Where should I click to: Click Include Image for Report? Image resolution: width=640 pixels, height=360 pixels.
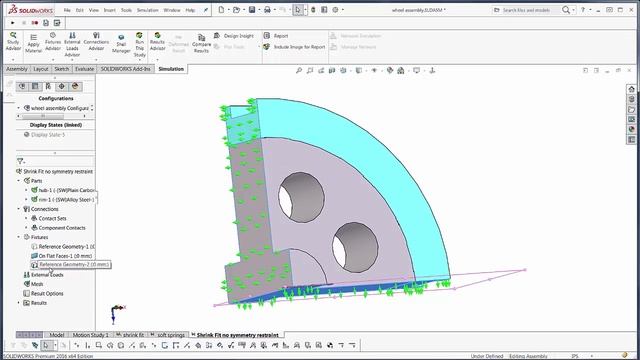pyautogui.click(x=294, y=47)
